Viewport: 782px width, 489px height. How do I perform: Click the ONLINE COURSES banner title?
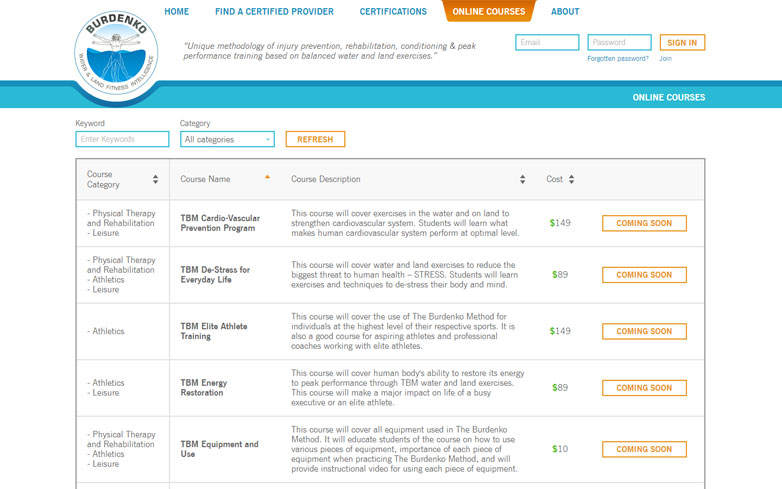669,98
